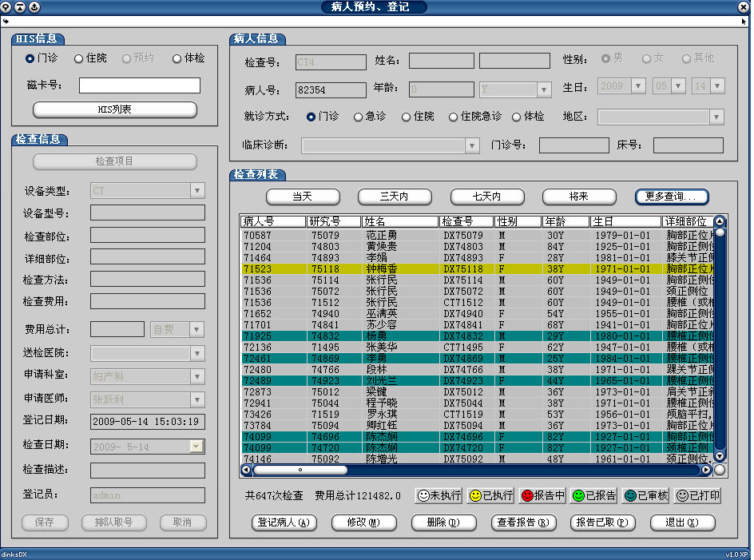Sort list by 姓名 column header
The height and width of the screenshot is (560, 754).
click(399, 221)
